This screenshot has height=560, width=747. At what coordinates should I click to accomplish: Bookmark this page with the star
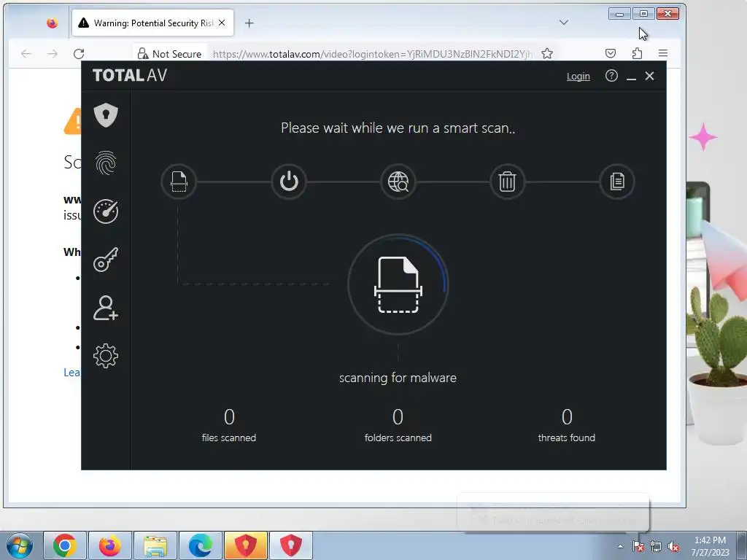pos(547,54)
